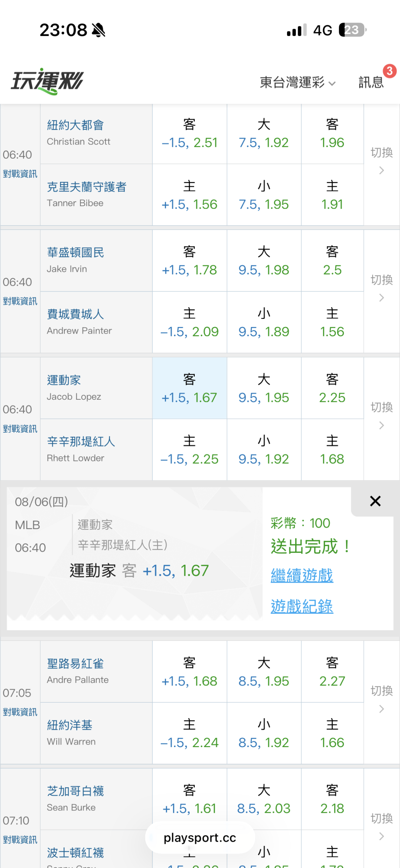Tap the 玩運彩 logo
Screen dimensions: 400x868
(x=47, y=81)
